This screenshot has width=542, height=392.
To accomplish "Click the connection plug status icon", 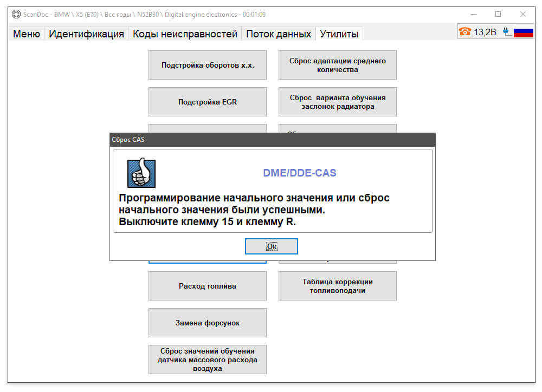I will pos(507,32).
